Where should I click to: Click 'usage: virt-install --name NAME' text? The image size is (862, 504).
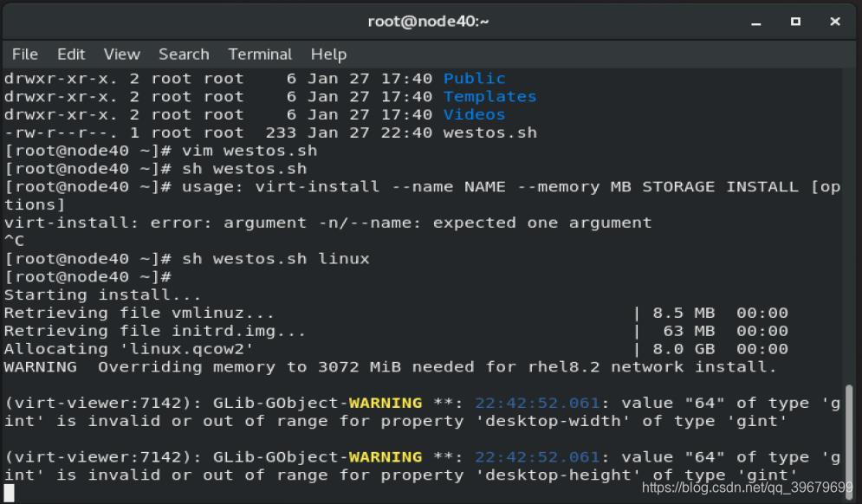point(344,187)
